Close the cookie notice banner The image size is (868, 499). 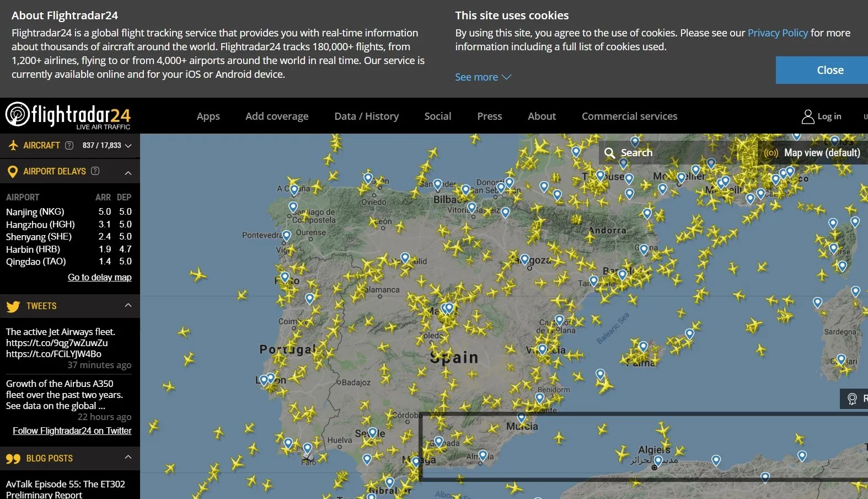point(829,70)
